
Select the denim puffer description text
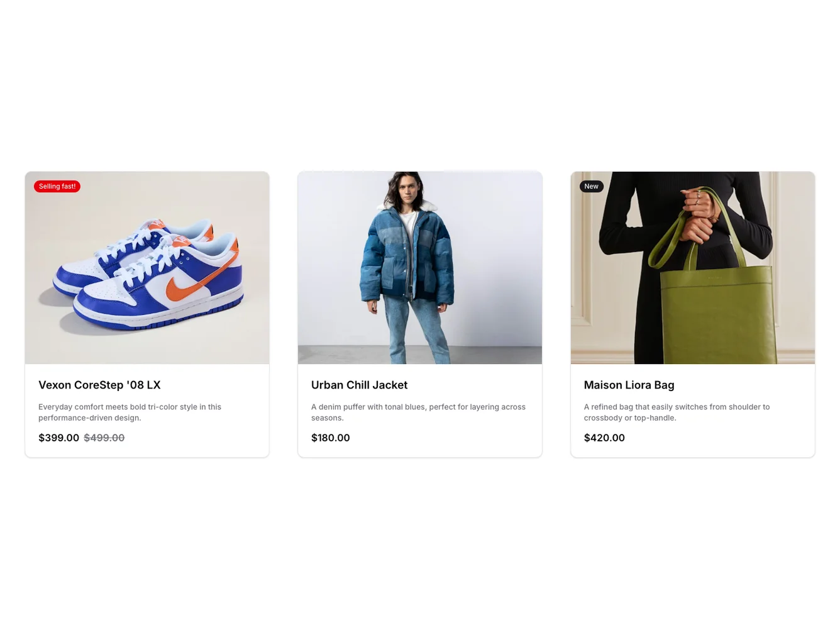coord(418,412)
